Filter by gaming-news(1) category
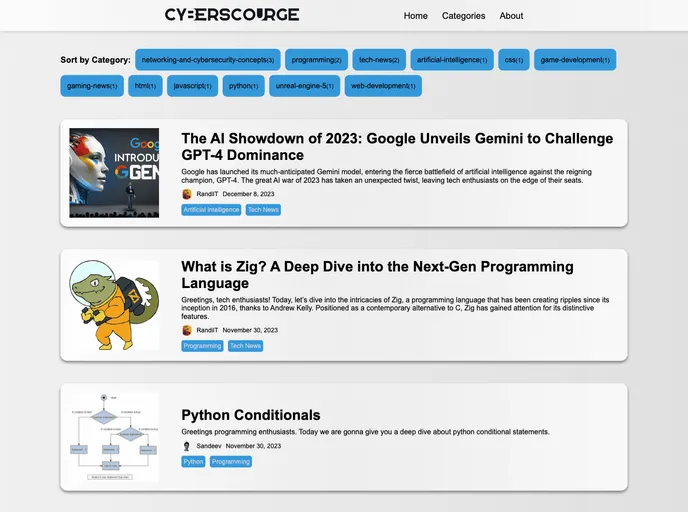The height and width of the screenshot is (512, 688). (x=92, y=86)
